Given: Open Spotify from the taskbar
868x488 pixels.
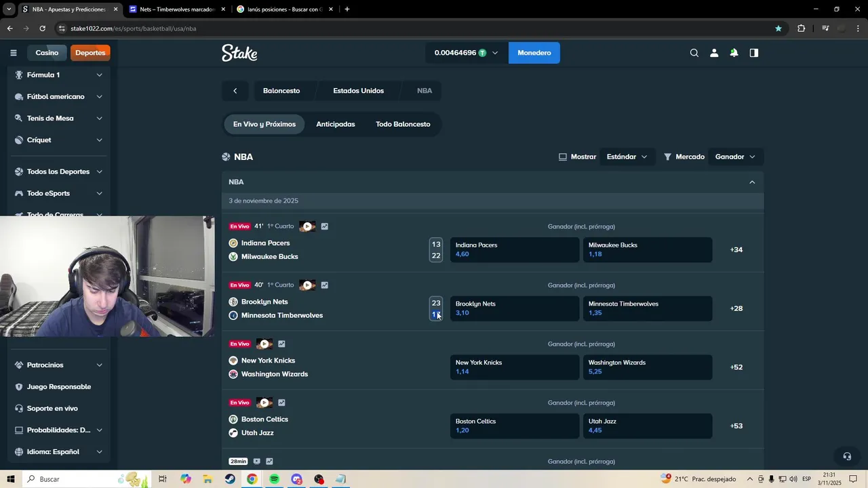Looking at the screenshot, I should tap(274, 479).
